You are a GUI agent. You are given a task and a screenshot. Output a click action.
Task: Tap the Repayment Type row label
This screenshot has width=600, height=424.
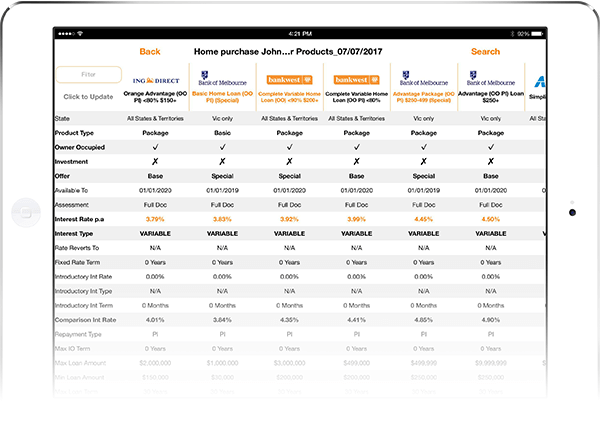[x=78, y=334]
